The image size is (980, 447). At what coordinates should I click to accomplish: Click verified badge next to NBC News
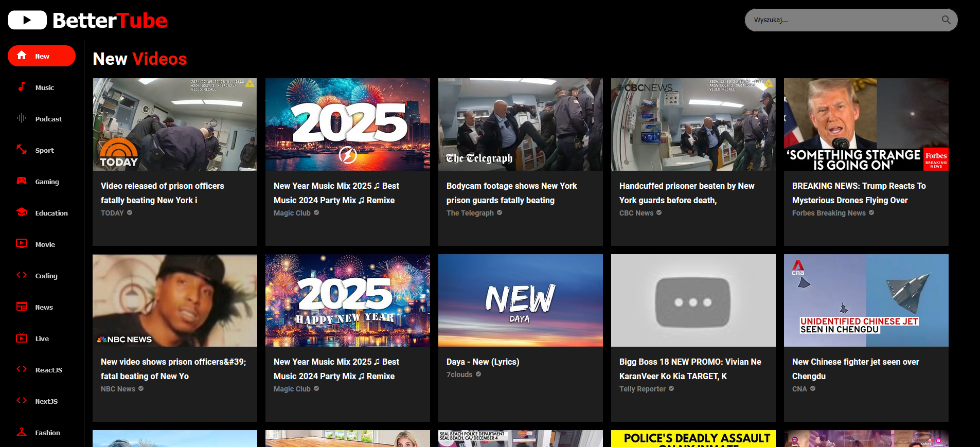click(x=141, y=388)
